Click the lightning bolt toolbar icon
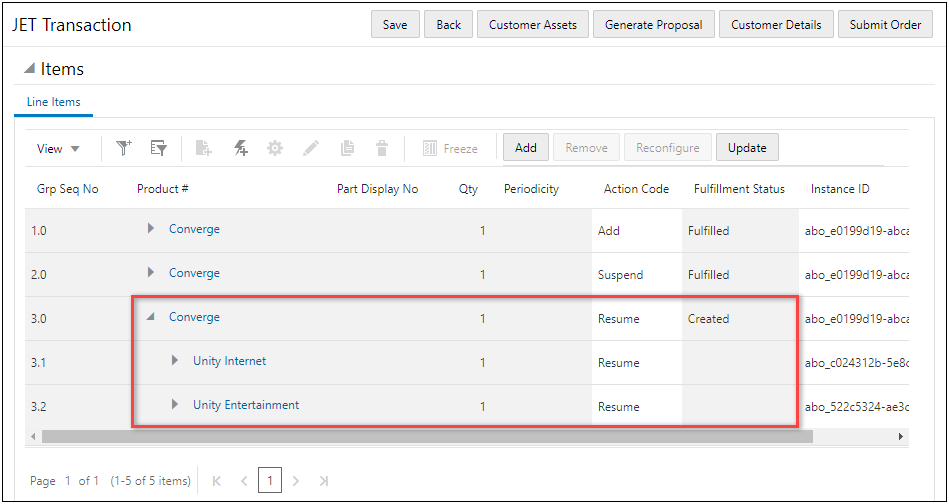 pyautogui.click(x=241, y=148)
